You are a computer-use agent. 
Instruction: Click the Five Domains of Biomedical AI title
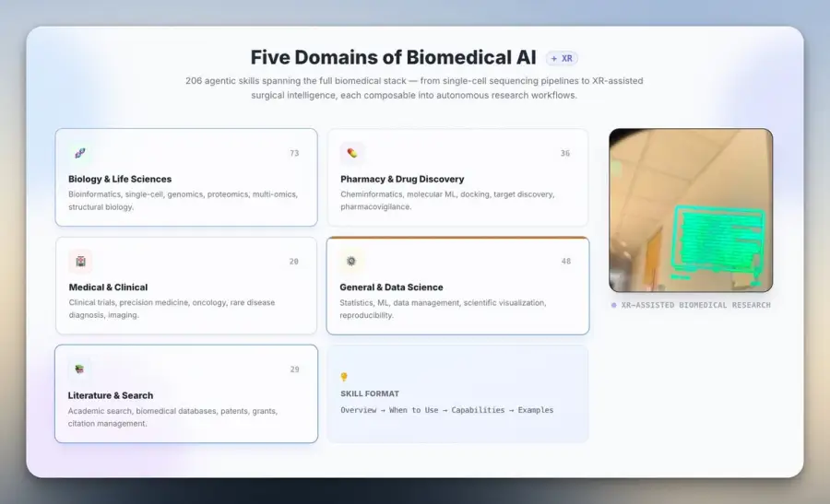(393, 57)
